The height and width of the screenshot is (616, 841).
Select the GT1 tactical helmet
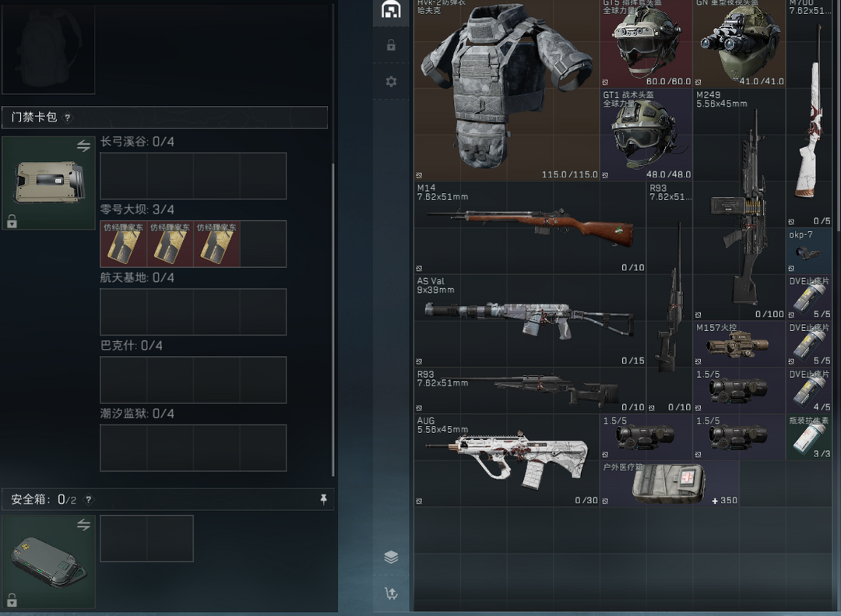point(646,135)
